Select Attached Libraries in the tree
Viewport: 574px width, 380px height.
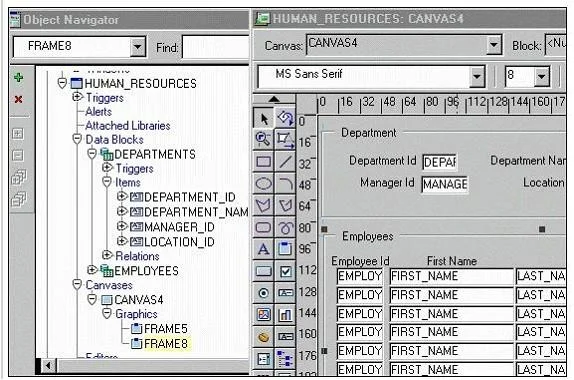pos(128,126)
